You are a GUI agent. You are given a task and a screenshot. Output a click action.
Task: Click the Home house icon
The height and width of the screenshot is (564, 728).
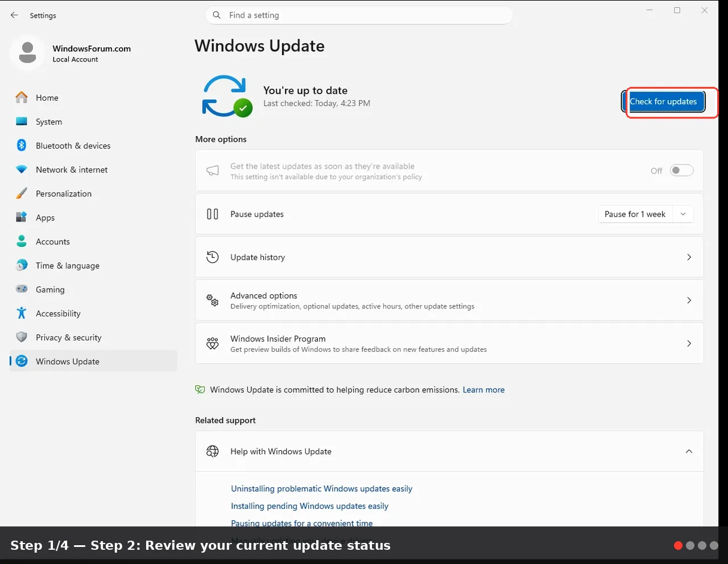point(22,98)
